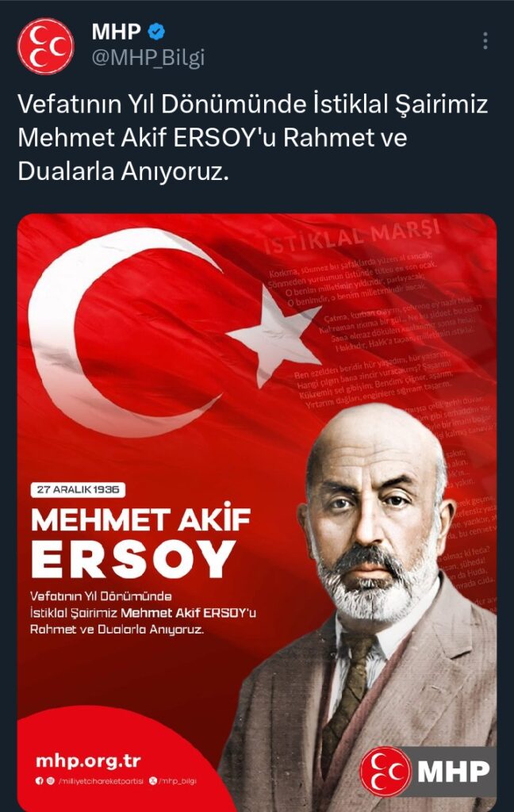Click the /milliyetciharekerpartisi handle text
Screen dimensions: 514x812
101,781
